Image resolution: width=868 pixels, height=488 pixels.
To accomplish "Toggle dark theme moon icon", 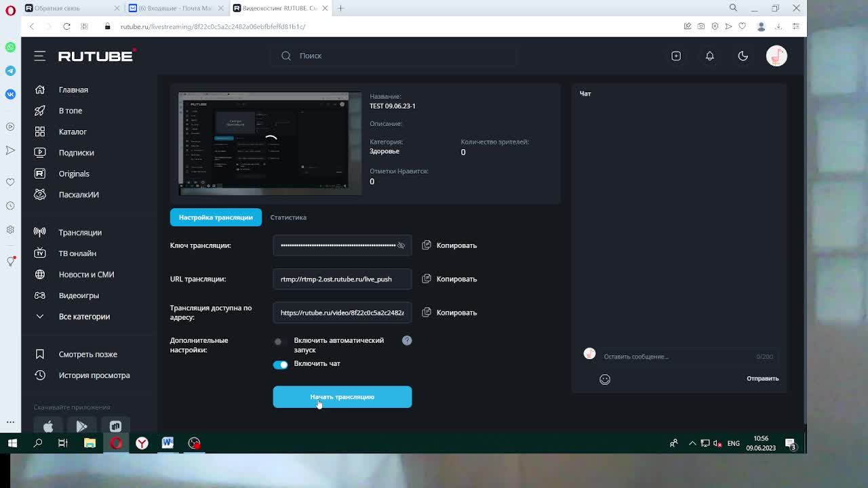I will click(743, 56).
